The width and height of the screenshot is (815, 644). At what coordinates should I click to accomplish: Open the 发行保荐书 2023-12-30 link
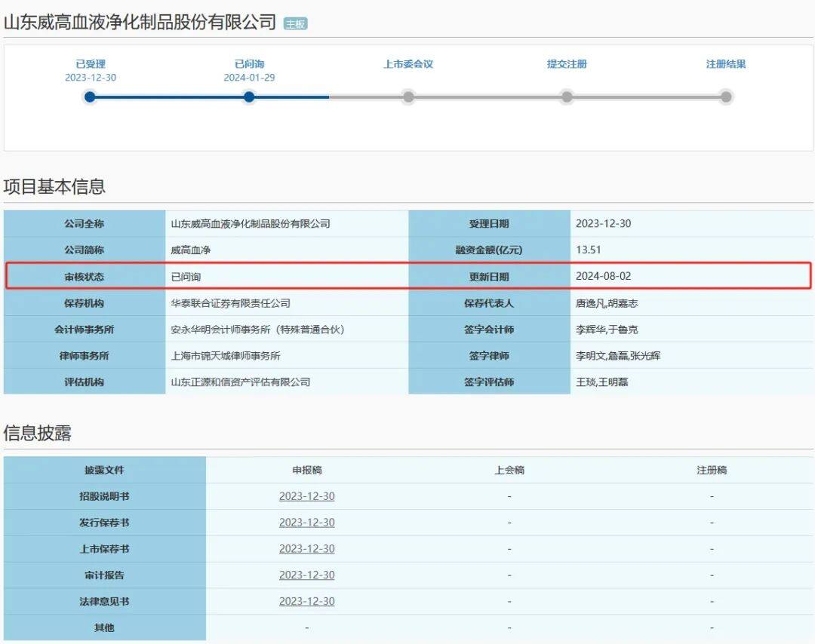point(306,523)
